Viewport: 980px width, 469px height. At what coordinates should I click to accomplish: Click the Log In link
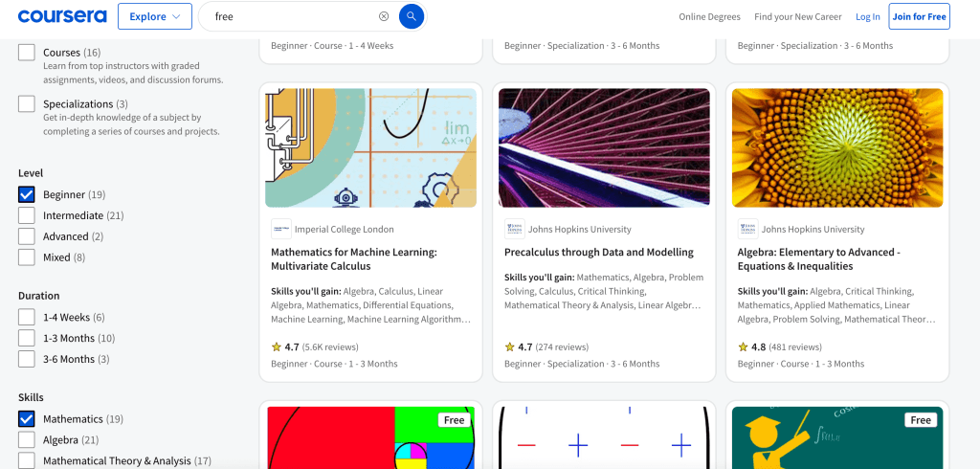867,17
